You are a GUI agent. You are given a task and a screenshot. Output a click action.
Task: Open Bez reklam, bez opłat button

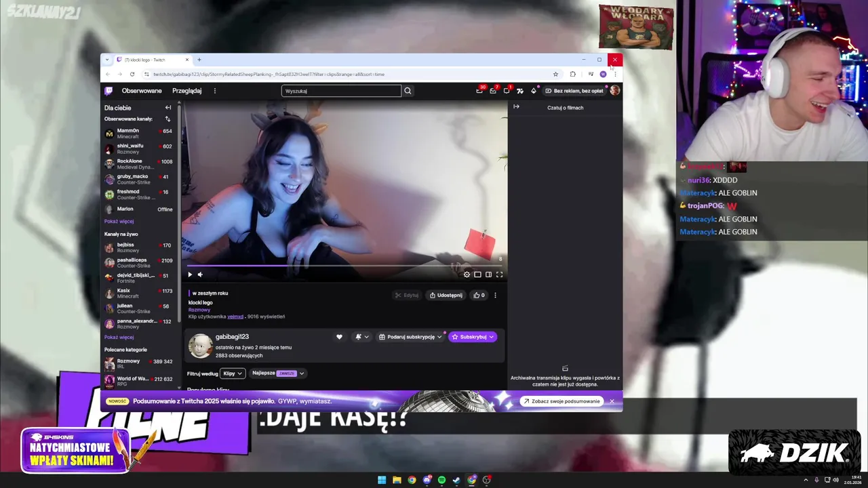pyautogui.click(x=574, y=91)
